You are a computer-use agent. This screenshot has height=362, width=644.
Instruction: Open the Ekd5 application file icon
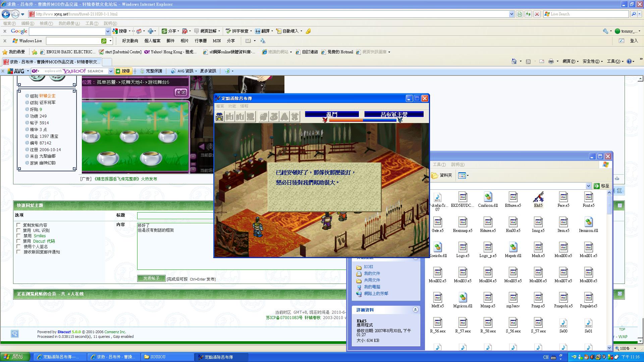(x=538, y=198)
